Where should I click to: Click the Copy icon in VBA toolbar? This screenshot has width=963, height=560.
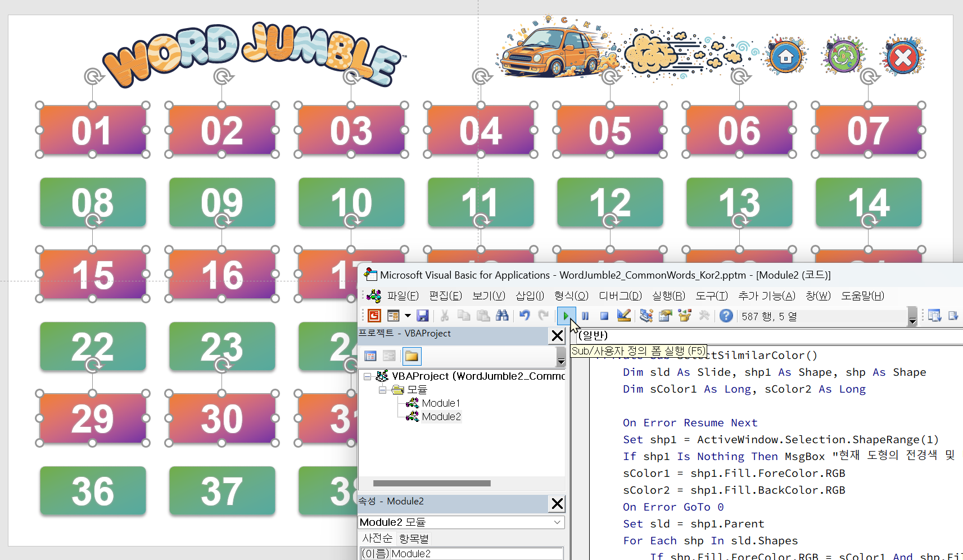point(464,316)
